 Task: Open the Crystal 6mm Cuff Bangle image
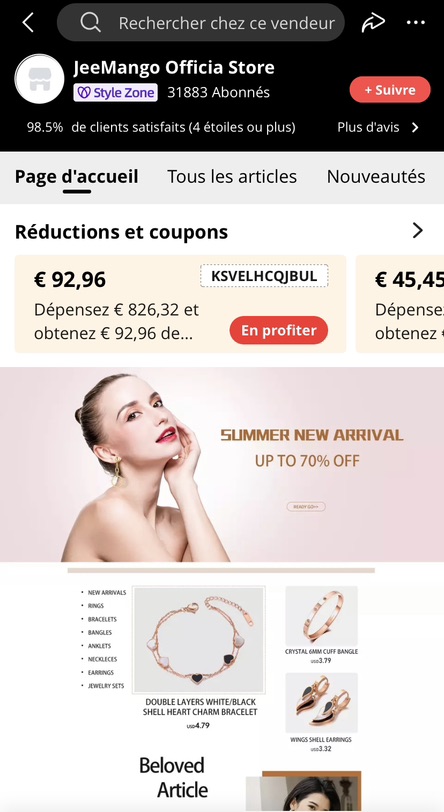[x=321, y=616]
